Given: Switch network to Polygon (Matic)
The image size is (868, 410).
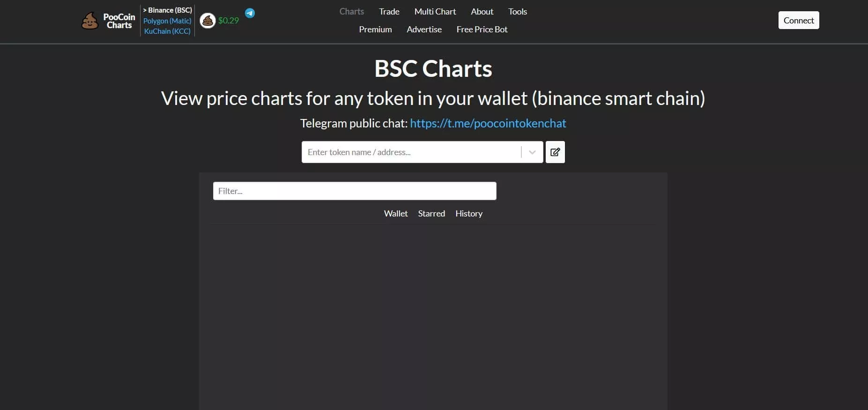Looking at the screenshot, I should pyautogui.click(x=167, y=21).
